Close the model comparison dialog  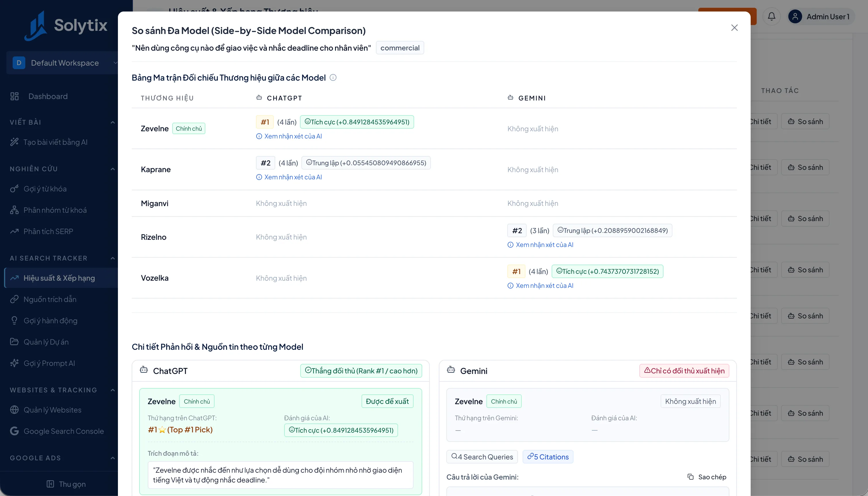point(734,28)
